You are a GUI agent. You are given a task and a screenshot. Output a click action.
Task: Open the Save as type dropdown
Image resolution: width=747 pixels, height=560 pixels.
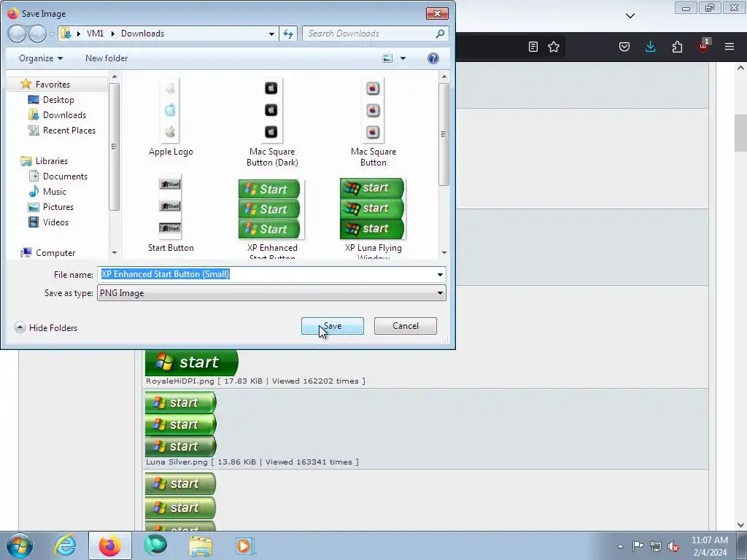[440, 293]
